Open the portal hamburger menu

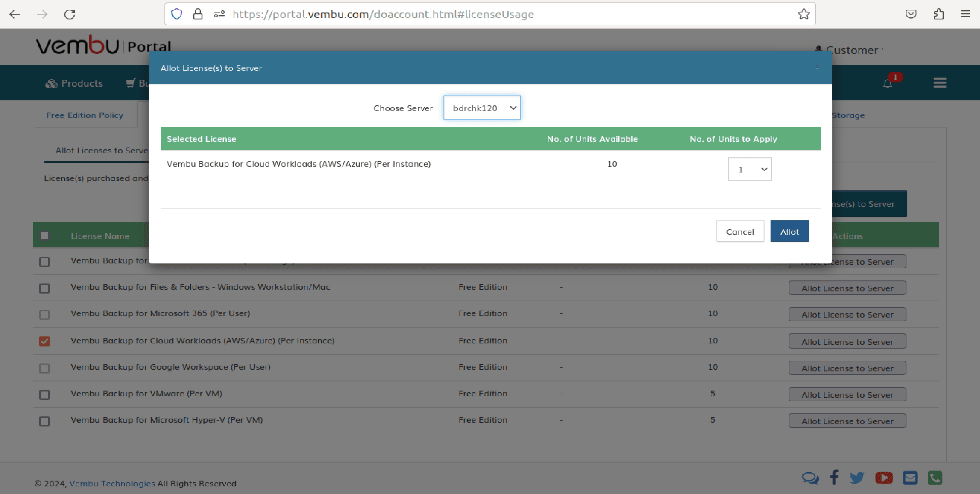pyautogui.click(x=940, y=83)
